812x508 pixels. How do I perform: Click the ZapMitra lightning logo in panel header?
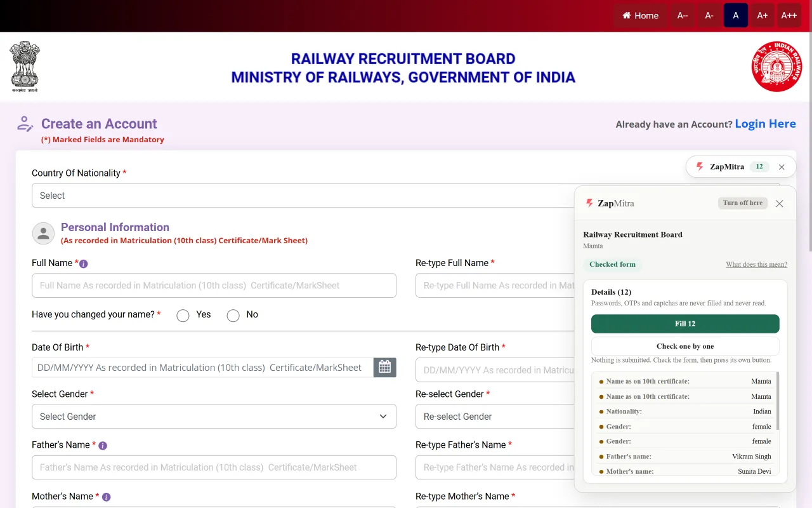click(589, 203)
